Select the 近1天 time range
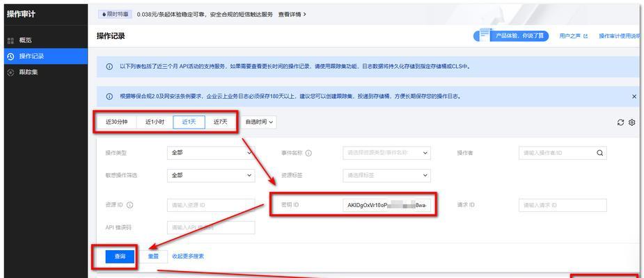The height and width of the screenshot is (278, 644). 189,122
